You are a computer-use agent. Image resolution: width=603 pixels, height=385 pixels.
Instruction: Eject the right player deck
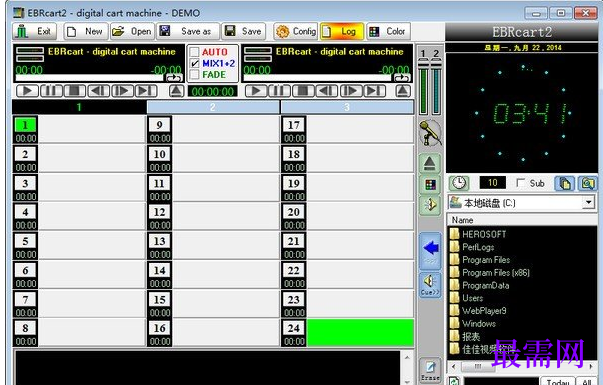pyautogui.click(x=403, y=91)
